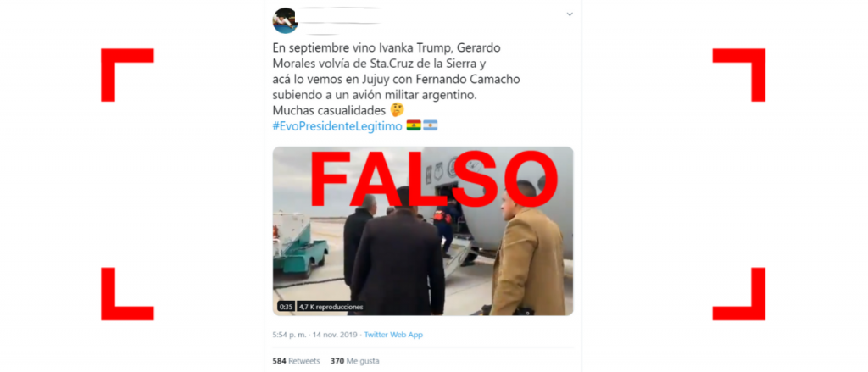Click the lower-left red corner bracket
Image resolution: width=868 pixels, height=372 pixels.
coord(127,294)
